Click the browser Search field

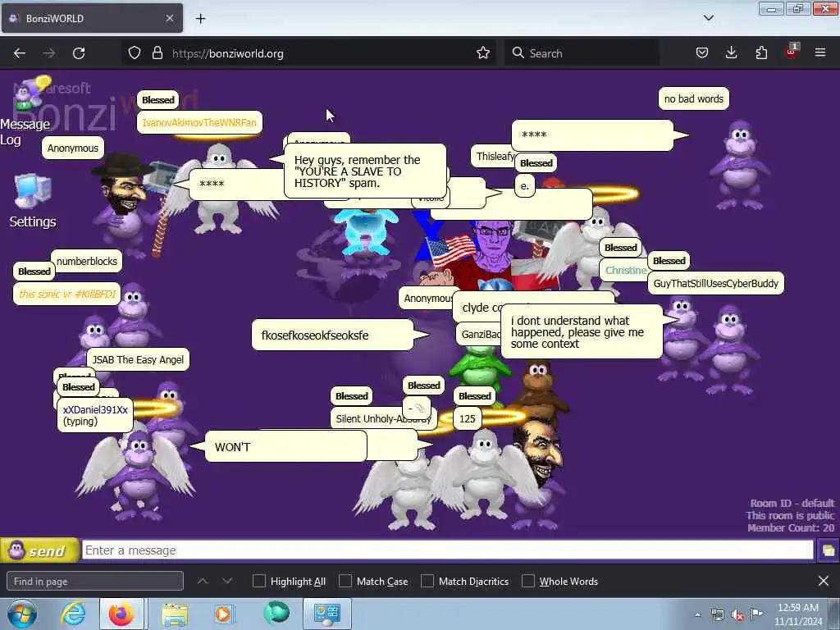pyautogui.click(x=582, y=53)
